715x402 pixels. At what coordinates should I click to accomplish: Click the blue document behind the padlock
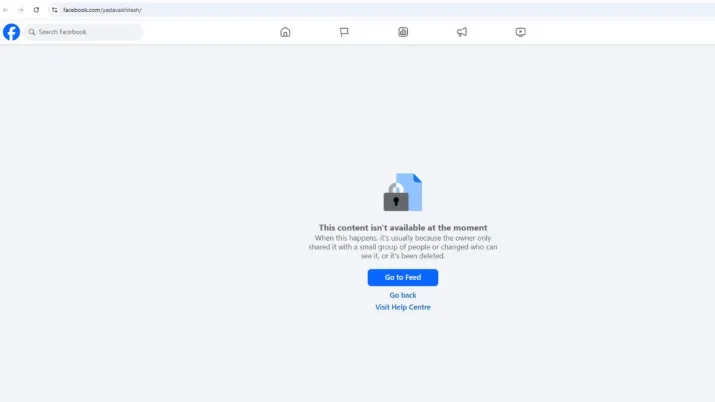pos(414,186)
